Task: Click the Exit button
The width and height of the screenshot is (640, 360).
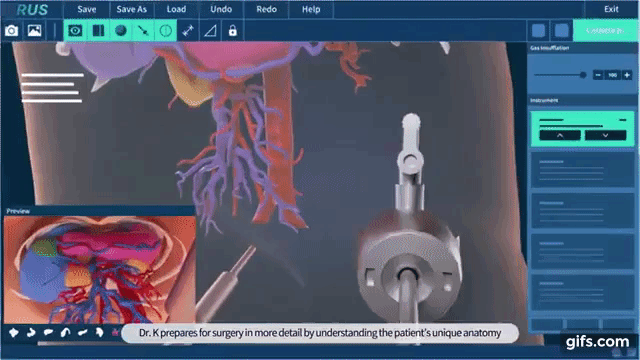Action: coord(611,9)
